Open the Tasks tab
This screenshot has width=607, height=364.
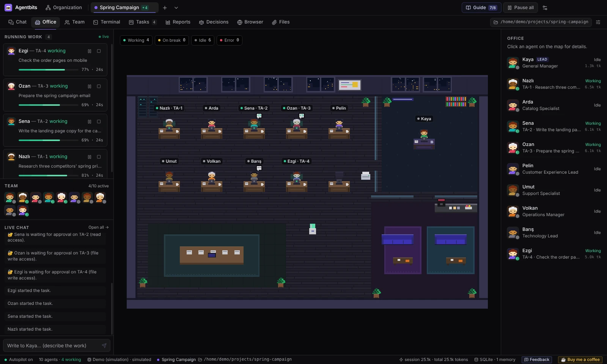(142, 22)
